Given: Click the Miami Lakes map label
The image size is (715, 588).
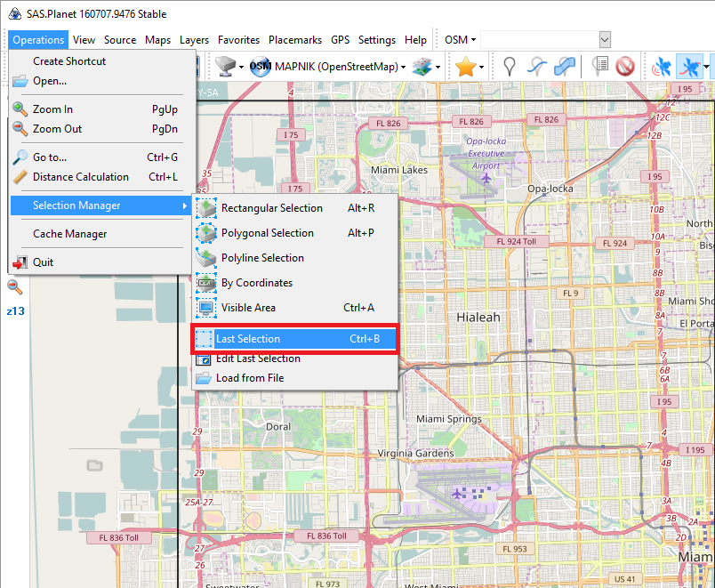Looking at the screenshot, I should point(399,170).
